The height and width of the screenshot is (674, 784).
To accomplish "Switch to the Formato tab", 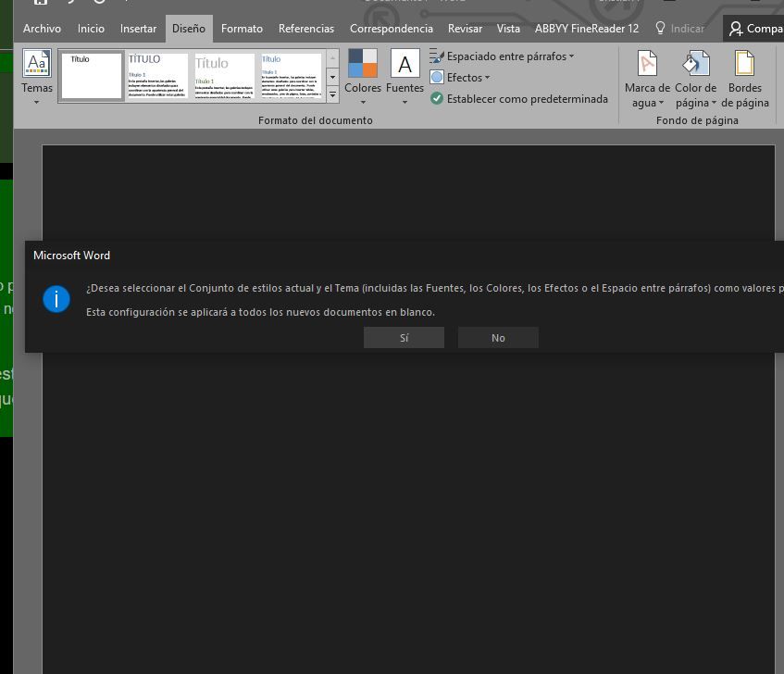I will coord(242,29).
